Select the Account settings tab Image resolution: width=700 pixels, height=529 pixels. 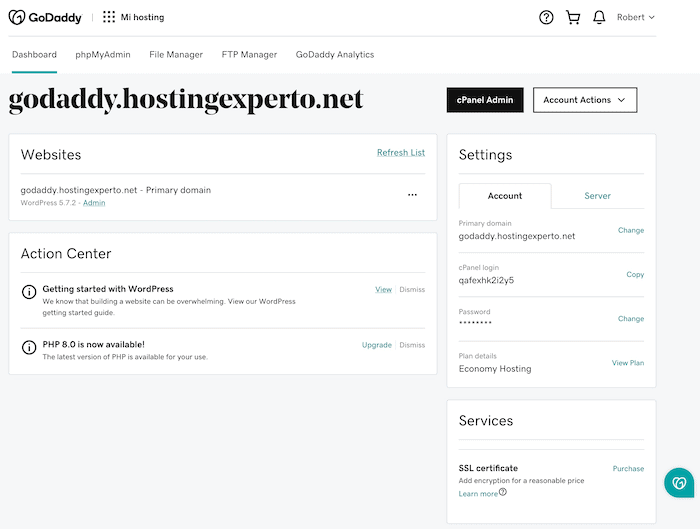click(505, 196)
